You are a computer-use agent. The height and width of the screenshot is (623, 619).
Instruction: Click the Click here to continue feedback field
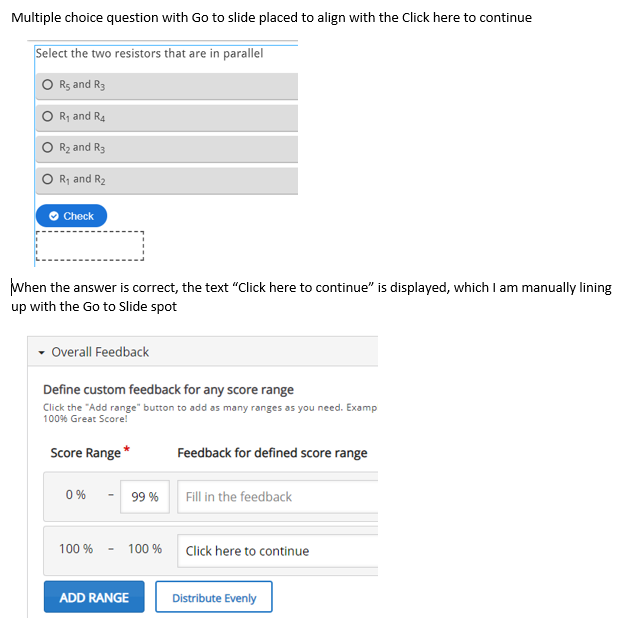tap(277, 551)
